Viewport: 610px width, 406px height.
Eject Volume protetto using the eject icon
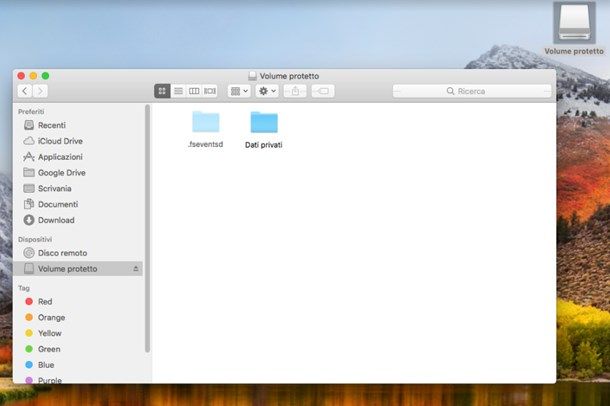click(136, 269)
